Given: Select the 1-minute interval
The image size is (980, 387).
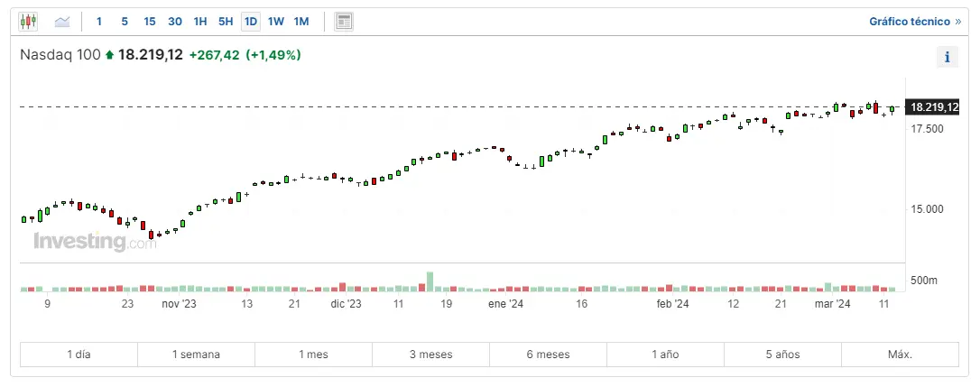Looking at the screenshot, I should [x=99, y=21].
